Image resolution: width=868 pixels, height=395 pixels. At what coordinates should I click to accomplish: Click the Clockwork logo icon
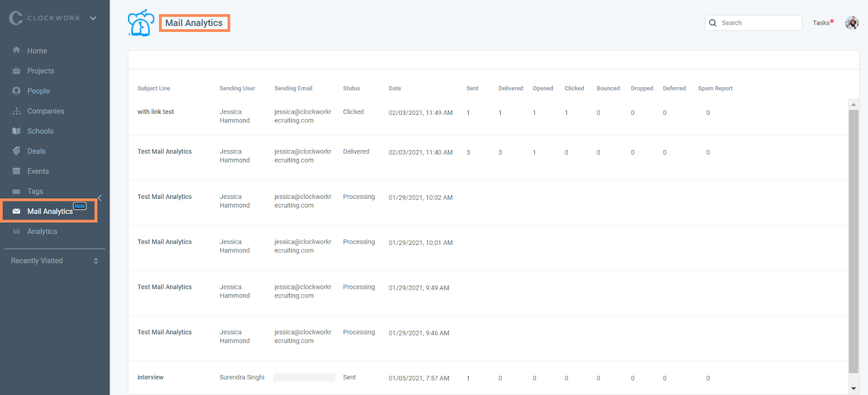tap(16, 18)
